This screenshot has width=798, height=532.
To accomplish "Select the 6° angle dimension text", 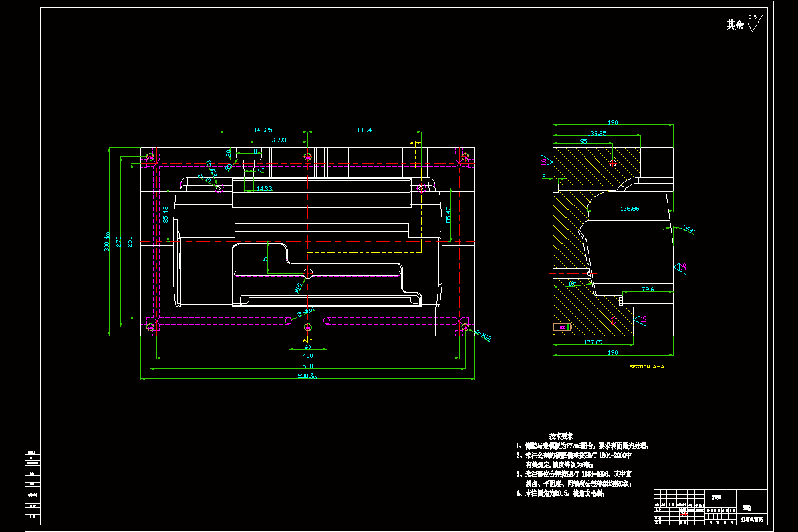I will pyautogui.click(x=261, y=170).
